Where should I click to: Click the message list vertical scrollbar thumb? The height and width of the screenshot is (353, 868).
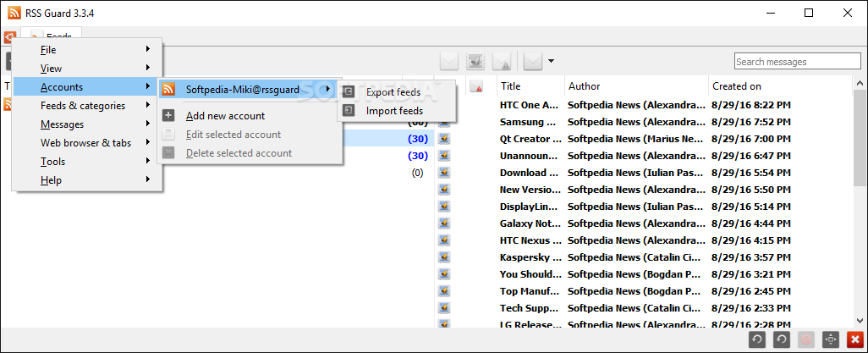click(860, 137)
